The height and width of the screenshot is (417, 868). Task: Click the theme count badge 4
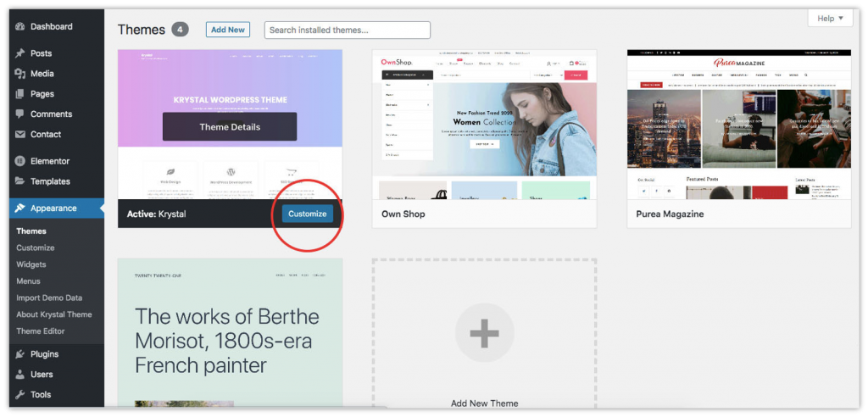[180, 30]
